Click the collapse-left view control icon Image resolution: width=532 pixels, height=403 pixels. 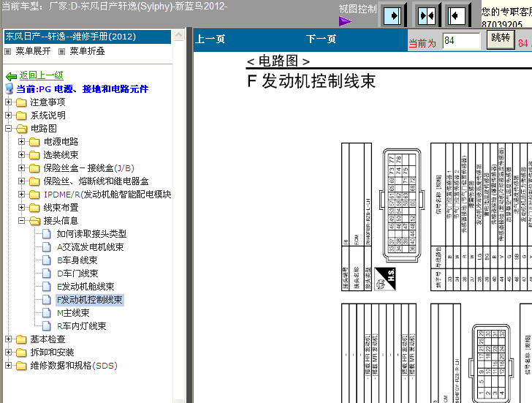click(x=456, y=15)
